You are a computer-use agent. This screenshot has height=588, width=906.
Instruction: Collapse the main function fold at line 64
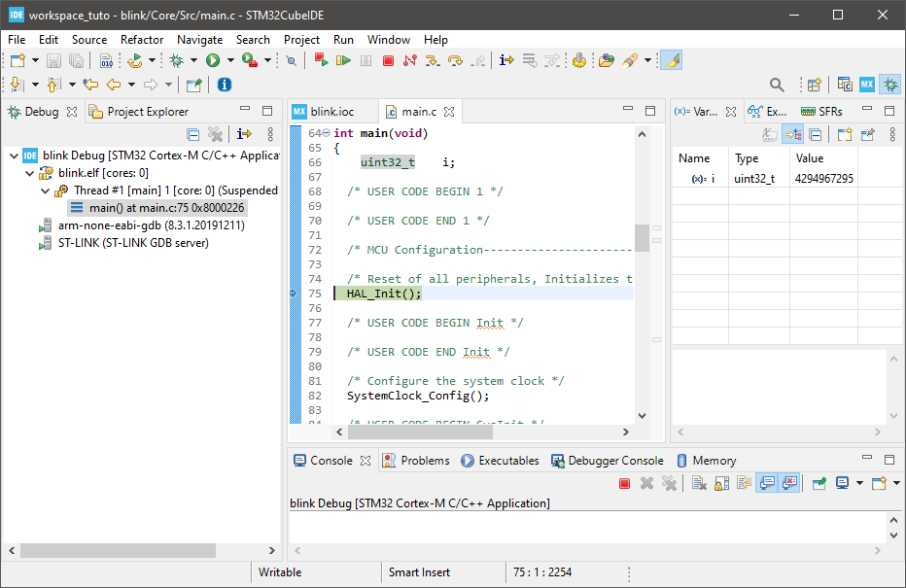(x=327, y=133)
